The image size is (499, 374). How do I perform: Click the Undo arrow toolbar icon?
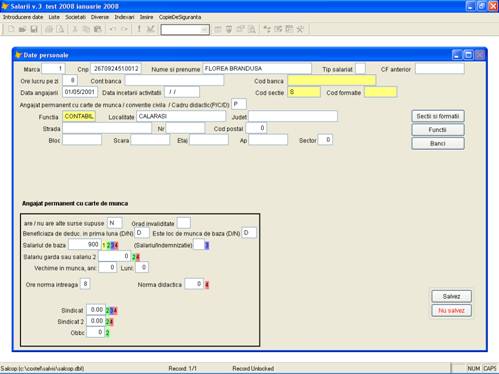pyautogui.click(x=113, y=29)
